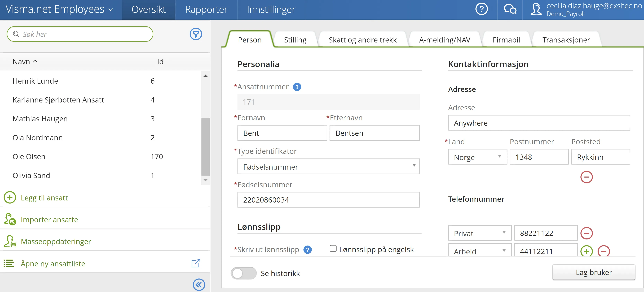
Task: Open the employee list filter funnel icon
Action: coord(196,34)
